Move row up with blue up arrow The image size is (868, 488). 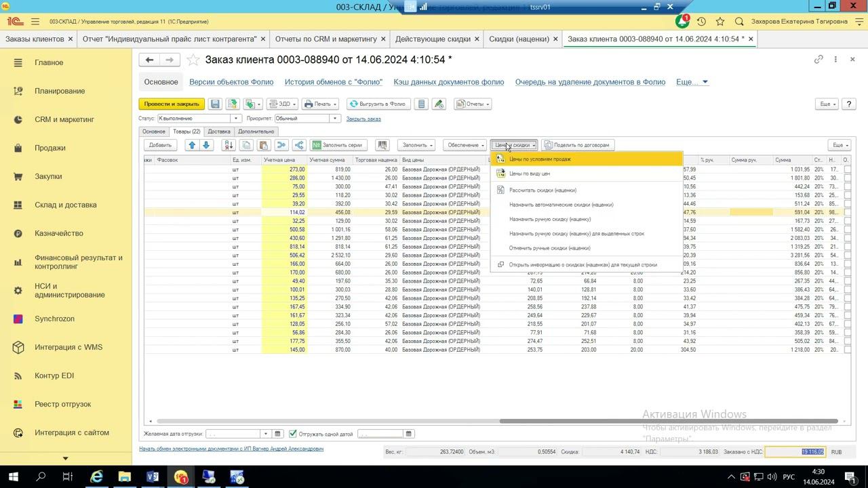click(192, 145)
